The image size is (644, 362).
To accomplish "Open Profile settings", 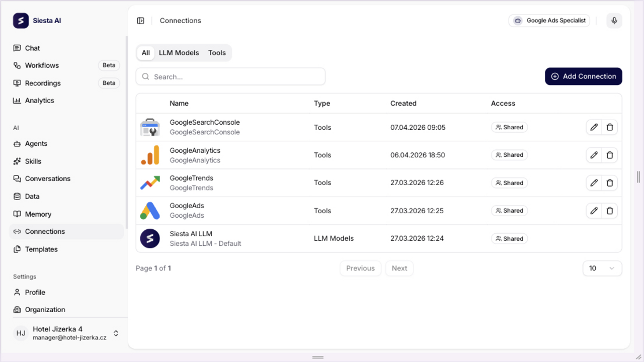I will (66, 292).
